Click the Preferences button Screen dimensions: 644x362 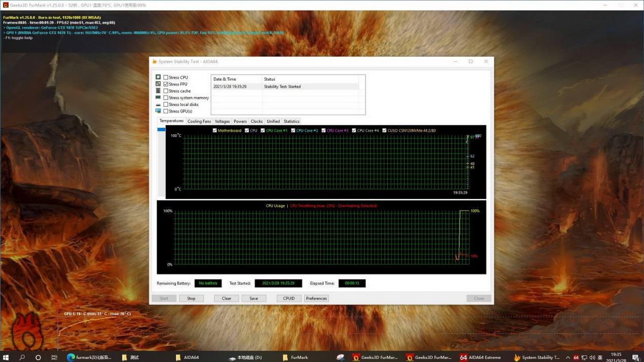316,298
